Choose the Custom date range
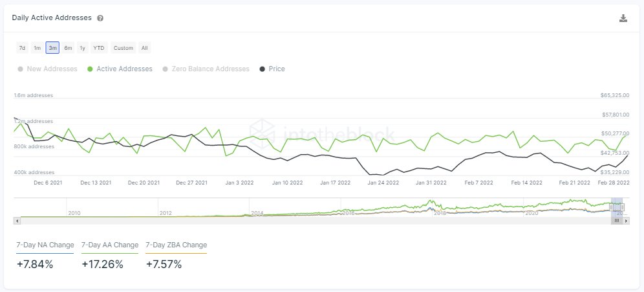 pos(123,48)
